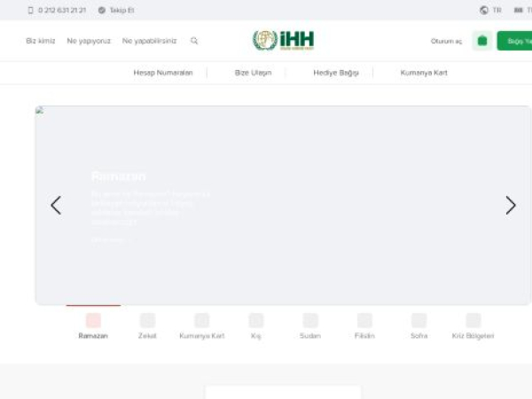The image size is (532, 399).
Task: Click the Zekat tab label
Action: (x=147, y=335)
